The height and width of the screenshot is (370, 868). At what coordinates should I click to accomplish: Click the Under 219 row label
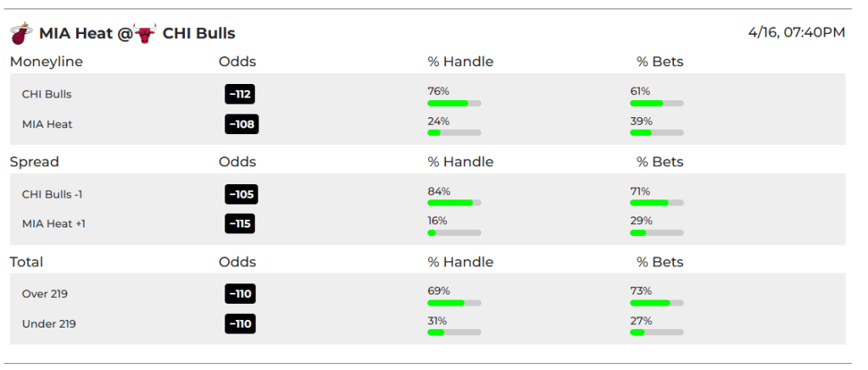48,324
